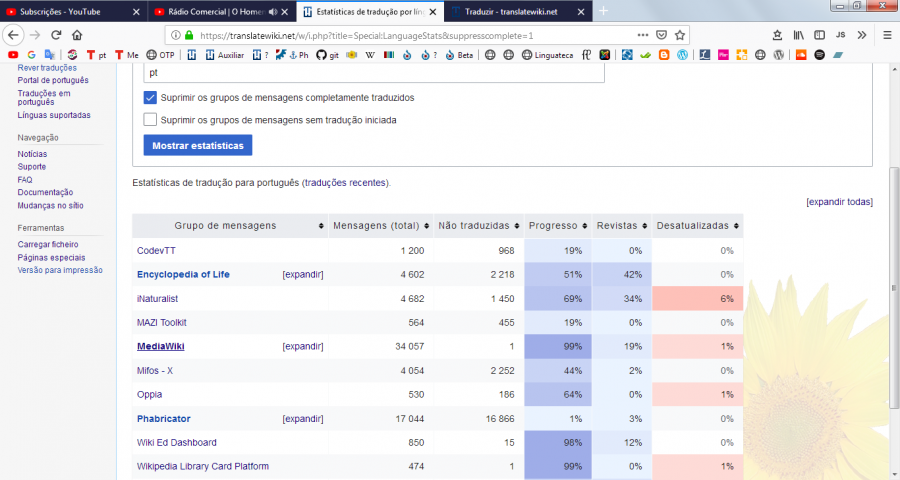Viewport: 900px width, 480px height.
Task: Open Línguas suportadas sidebar link
Action: click(x=54, y=115)
